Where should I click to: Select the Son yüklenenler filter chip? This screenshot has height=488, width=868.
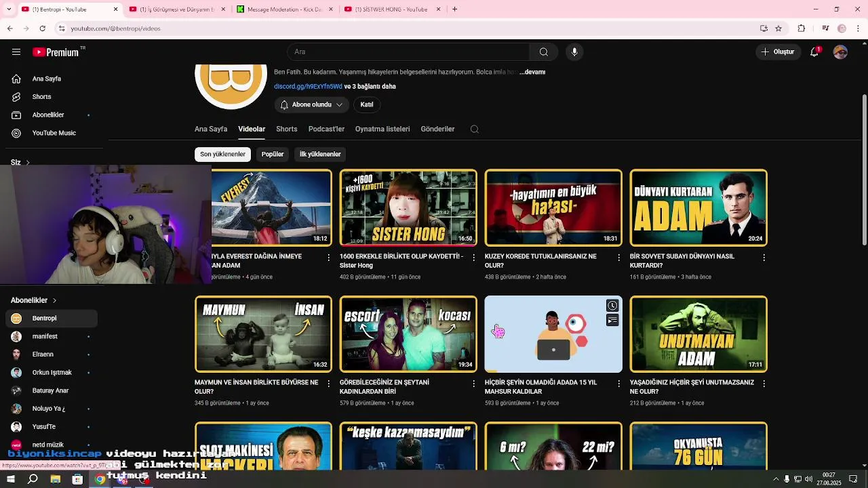222,155
